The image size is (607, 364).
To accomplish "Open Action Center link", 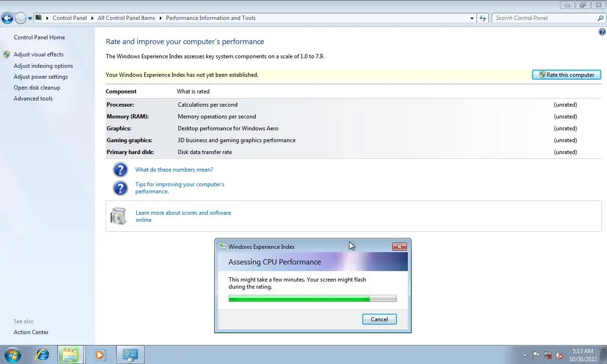I will click(31, 332).
